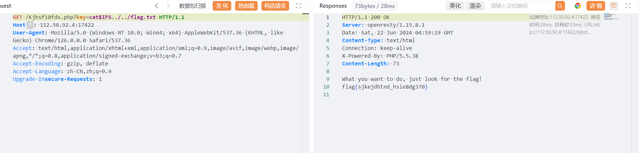Click the response minimap thumbnail
Screen dimensions: 644x153
tap(611, 16)
